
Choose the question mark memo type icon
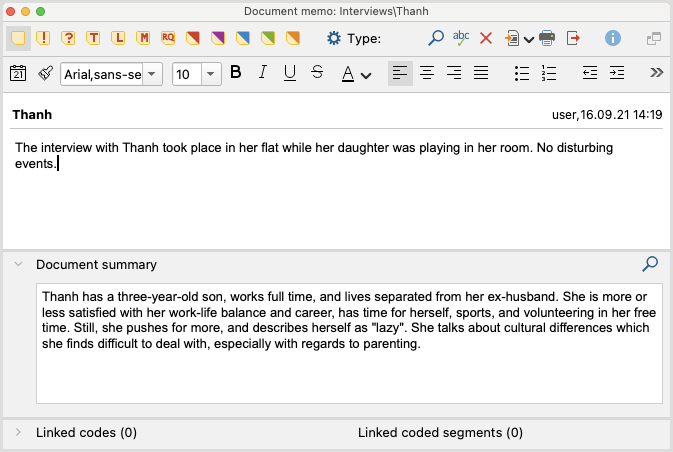68,38
